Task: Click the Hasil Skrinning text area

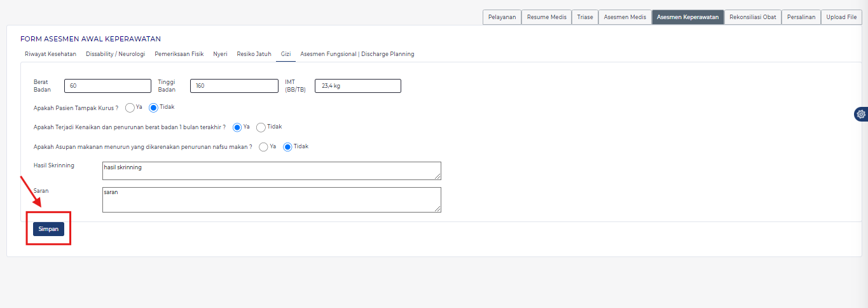Action: pyautogui.click(x=272, y=171)
